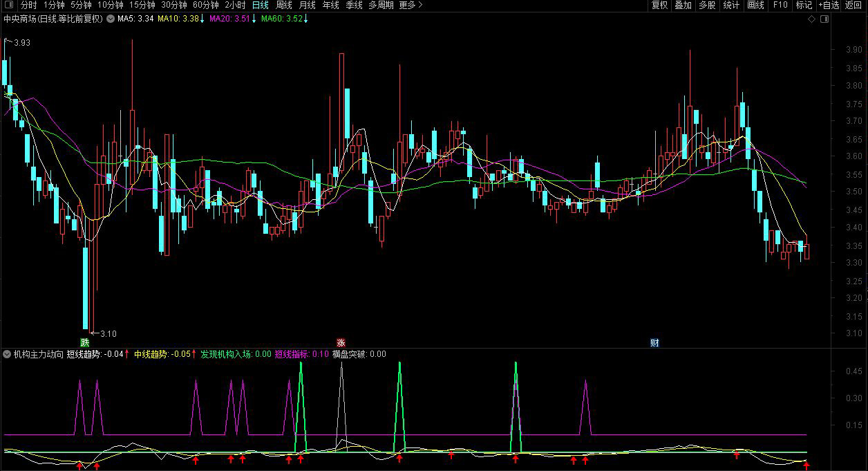Switch to the 周线 weekly chart tab
Image resolution: width=868 pixels, height=471 pixels.
pyautogui.click(x=284, y=5)
